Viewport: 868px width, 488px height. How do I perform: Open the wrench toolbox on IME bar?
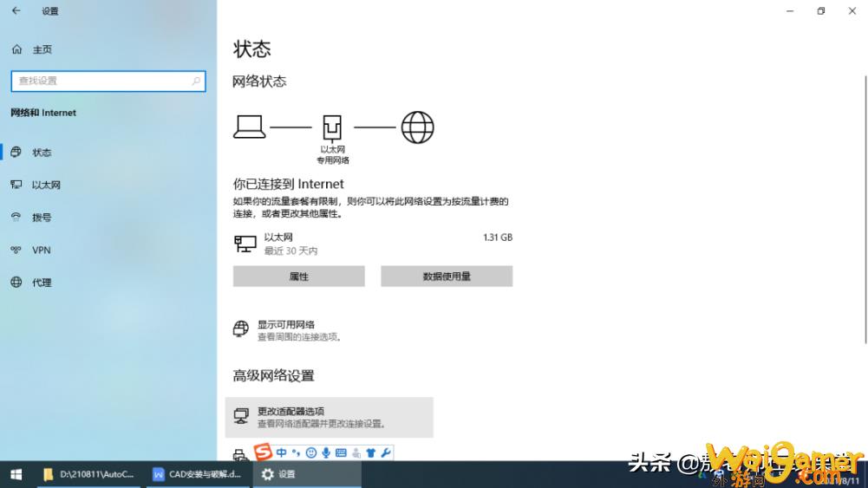(x=386, y=452)
